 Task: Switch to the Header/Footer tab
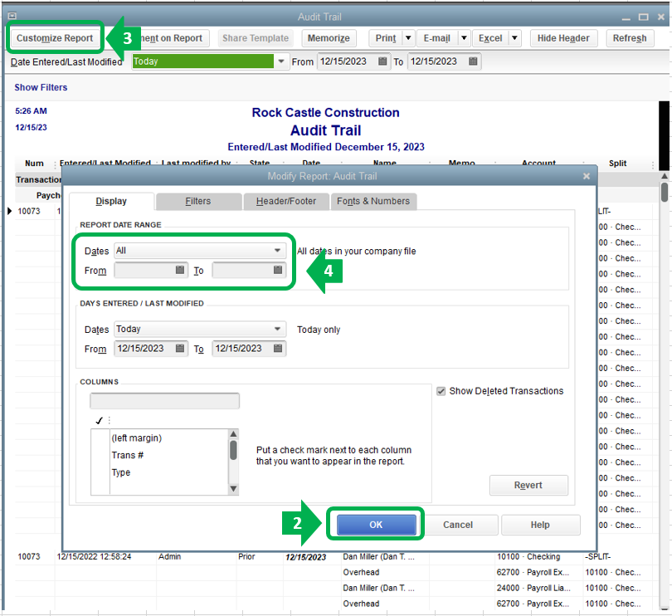[x=286, y=201]
